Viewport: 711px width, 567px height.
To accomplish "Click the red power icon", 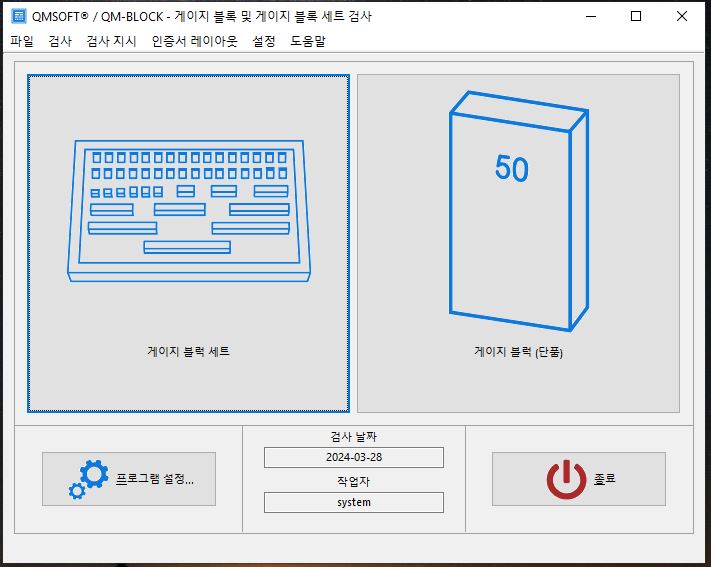I will tap(566, 479).
